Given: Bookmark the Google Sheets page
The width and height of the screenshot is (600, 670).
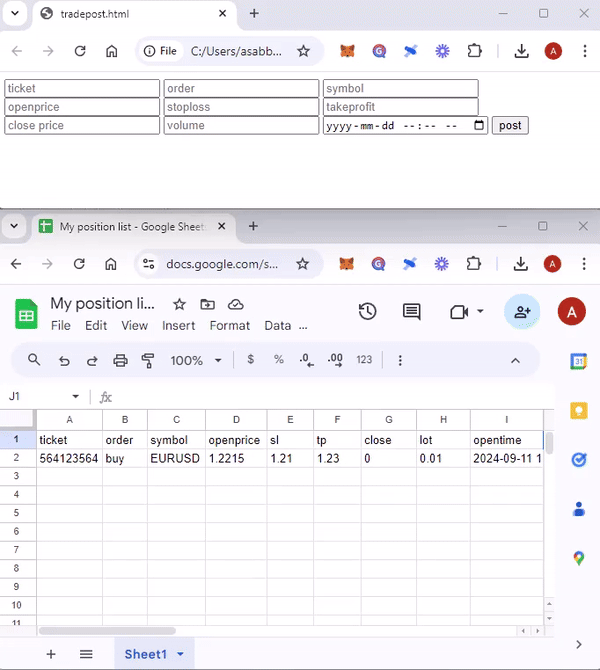Looking at the screenshot, I should pyautogui.click(x=303, y=264).
